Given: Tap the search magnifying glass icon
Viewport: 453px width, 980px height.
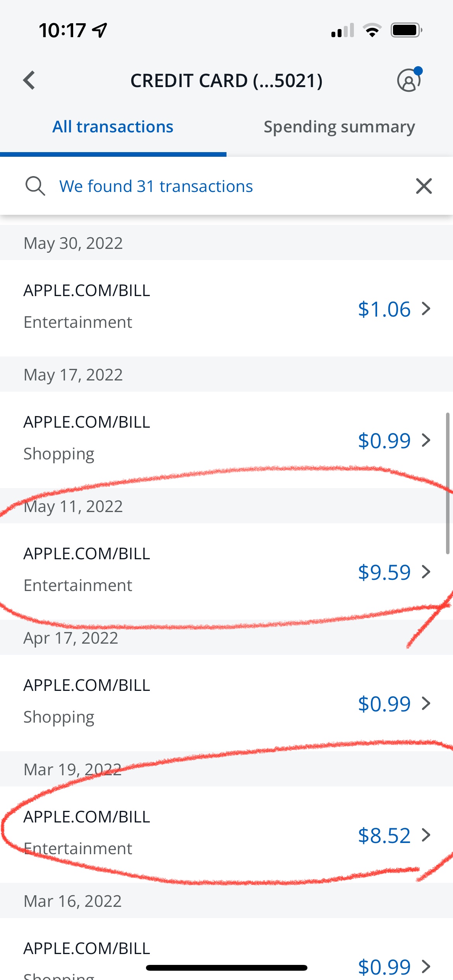Looking at the screenshot, I should 35,186.
